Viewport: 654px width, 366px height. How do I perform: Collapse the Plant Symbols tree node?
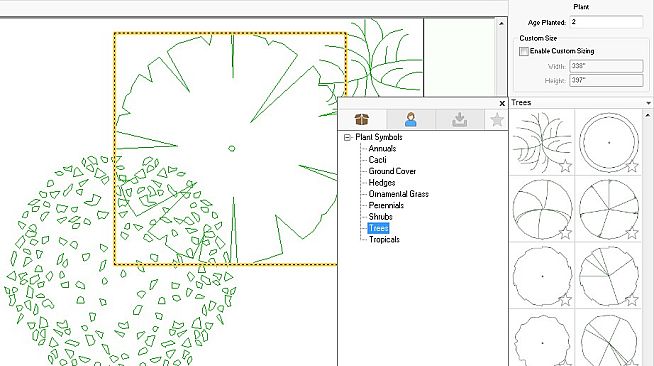click(x=347, y=137)
